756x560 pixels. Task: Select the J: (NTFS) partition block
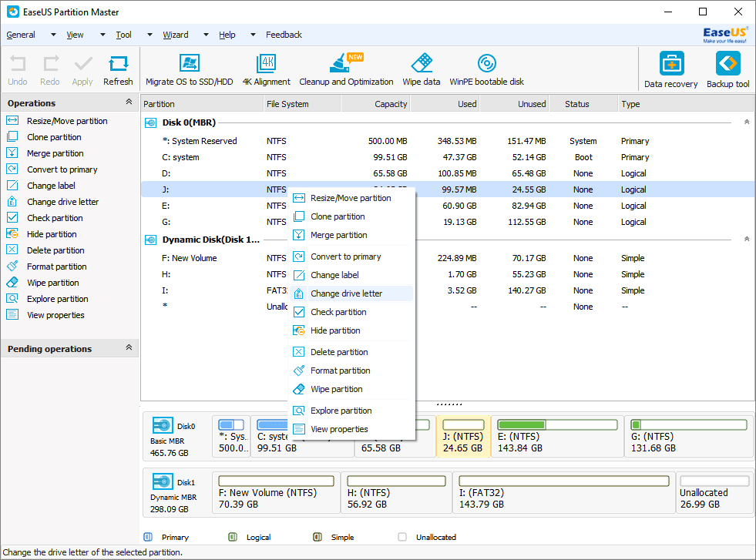coord(463,436)
